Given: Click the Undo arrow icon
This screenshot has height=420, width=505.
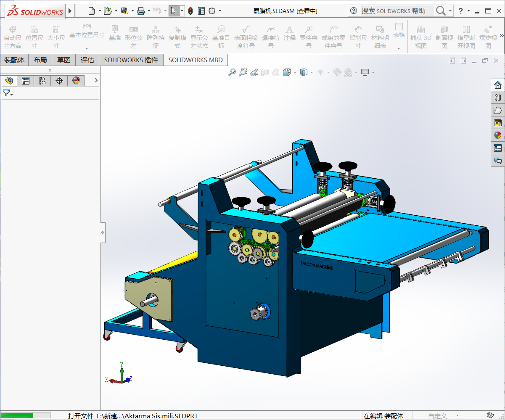Looking at the screenshot, I should tap(157, 11).
